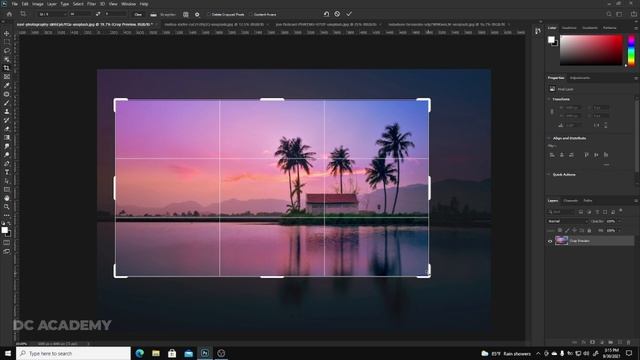Select the Lasso tool
Screen dimensions: 640x360
[x=7, y=51]
